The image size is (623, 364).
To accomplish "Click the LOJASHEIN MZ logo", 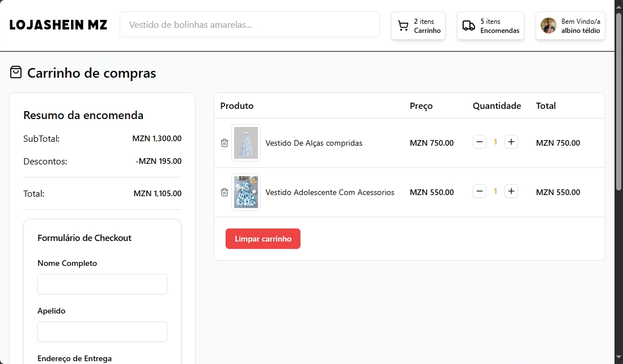I will (x=57, y=24).
